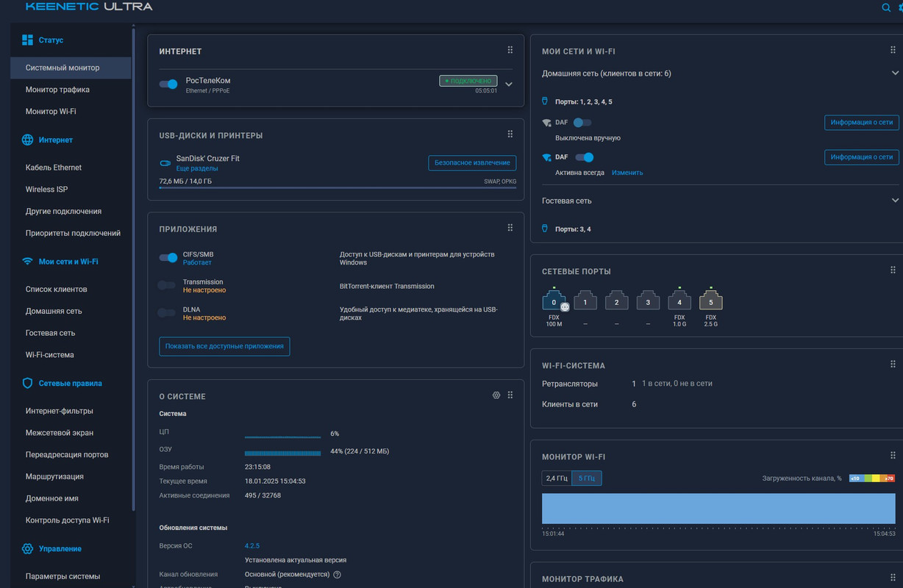903x588 pixels.
Task: Click the search magnifier icon in header
Action: pos(886,7)
